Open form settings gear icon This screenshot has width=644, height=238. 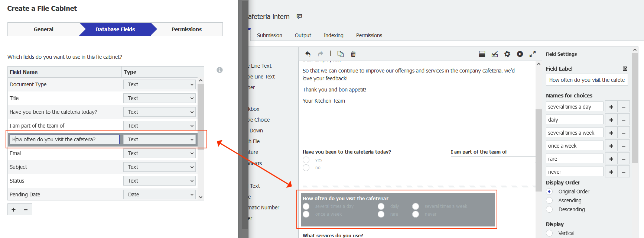507,54
